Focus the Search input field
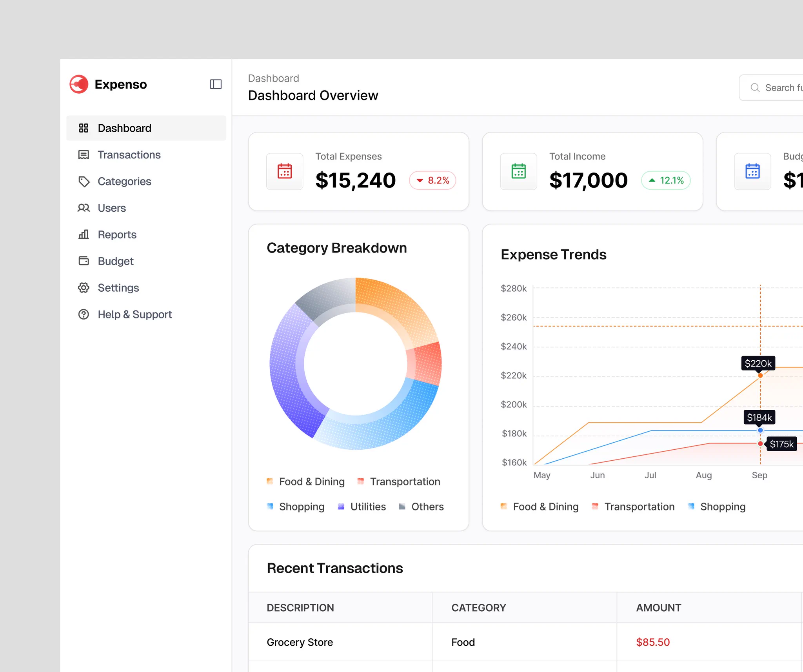Screen dimensions: 803x672 [x=772, y=88]
